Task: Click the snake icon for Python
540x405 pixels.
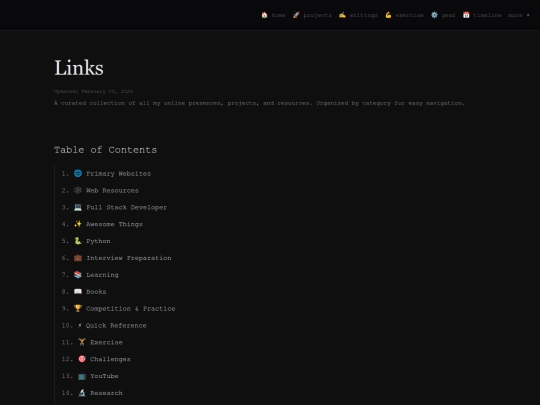Action: pos(78,241)
